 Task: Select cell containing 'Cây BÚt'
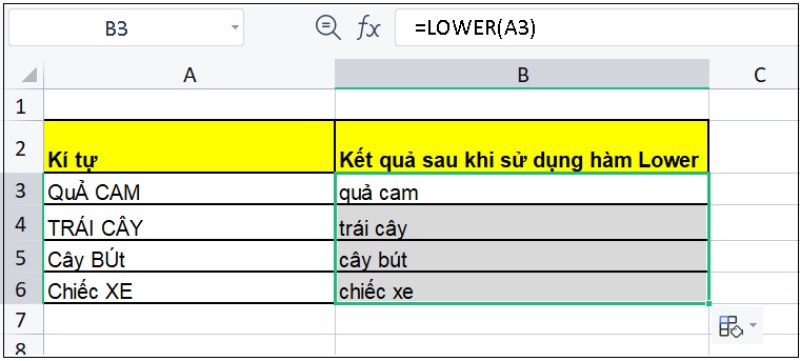point(189,256)
